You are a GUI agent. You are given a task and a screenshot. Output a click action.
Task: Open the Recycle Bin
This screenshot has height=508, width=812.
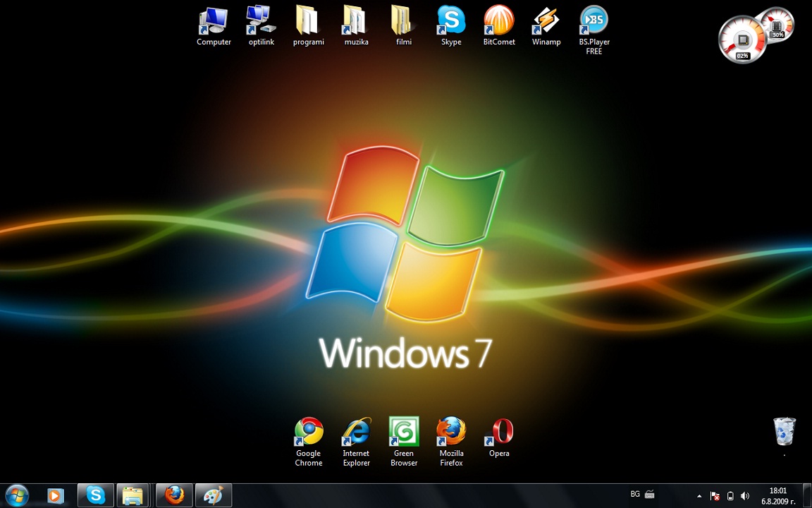(x=784, y=431)
